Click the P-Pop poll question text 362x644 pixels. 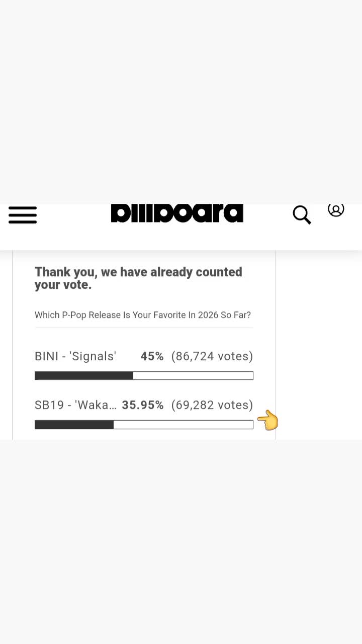(143, 315)
